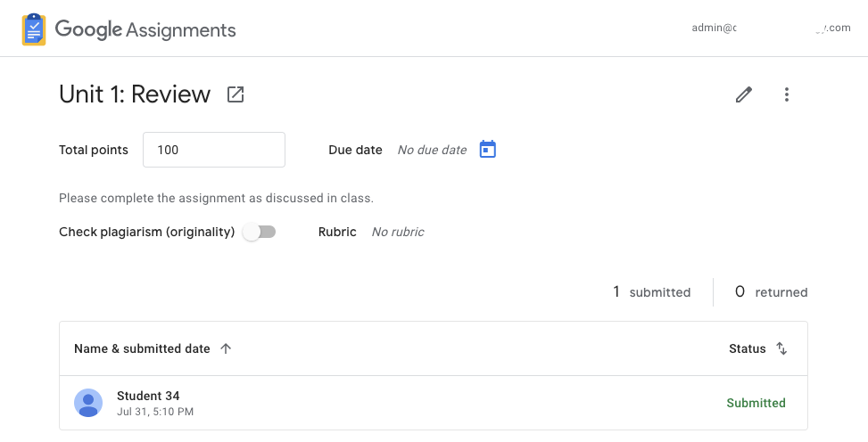Open Student 34's submission
Image resolution: width=868 pixels, height=442 pixels.
click(148, 396)
